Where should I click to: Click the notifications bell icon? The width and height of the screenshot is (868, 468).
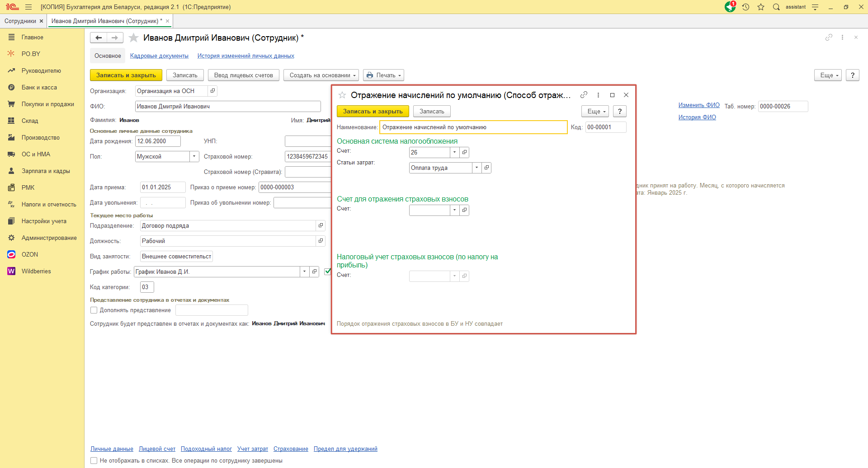click(730, 7)
